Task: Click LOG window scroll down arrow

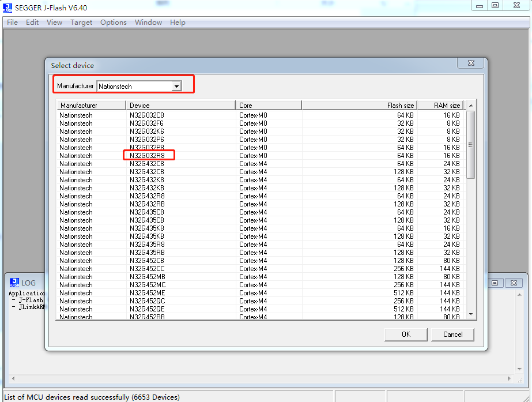Action: pos(519,369)
